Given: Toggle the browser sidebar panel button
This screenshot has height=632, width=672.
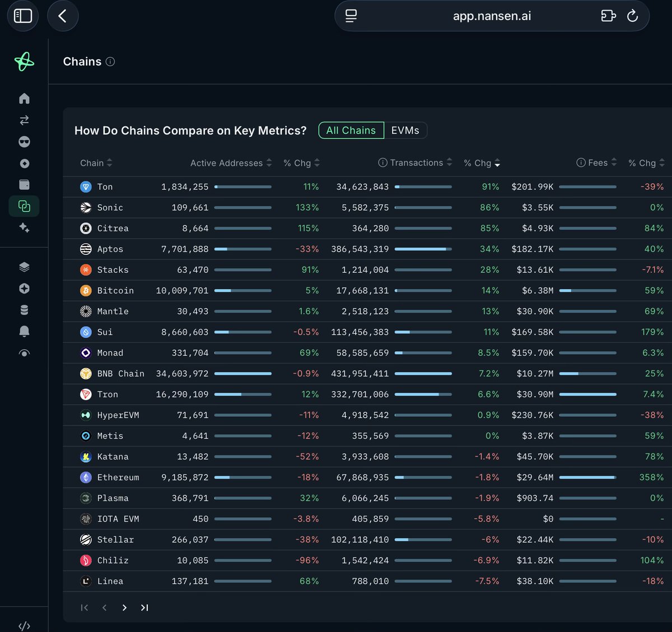Looking at the screenshot, I should coord(23,16).
